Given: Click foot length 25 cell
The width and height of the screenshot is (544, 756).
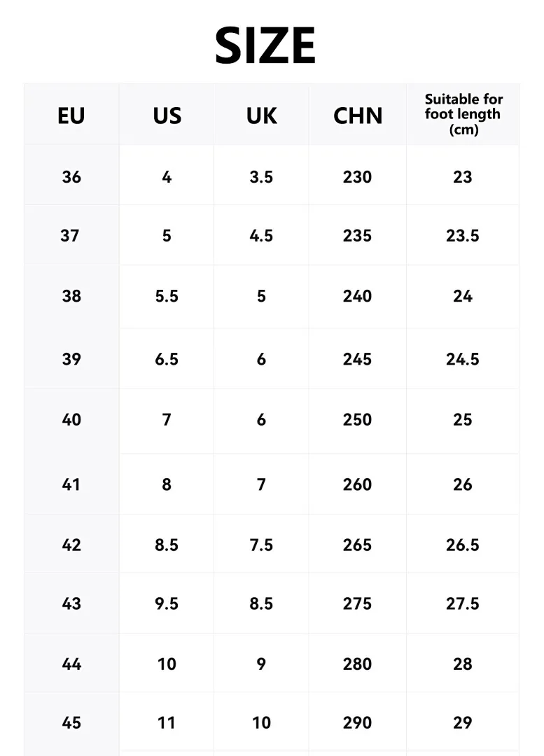Looking at the screenshot, I should point(463,420).
